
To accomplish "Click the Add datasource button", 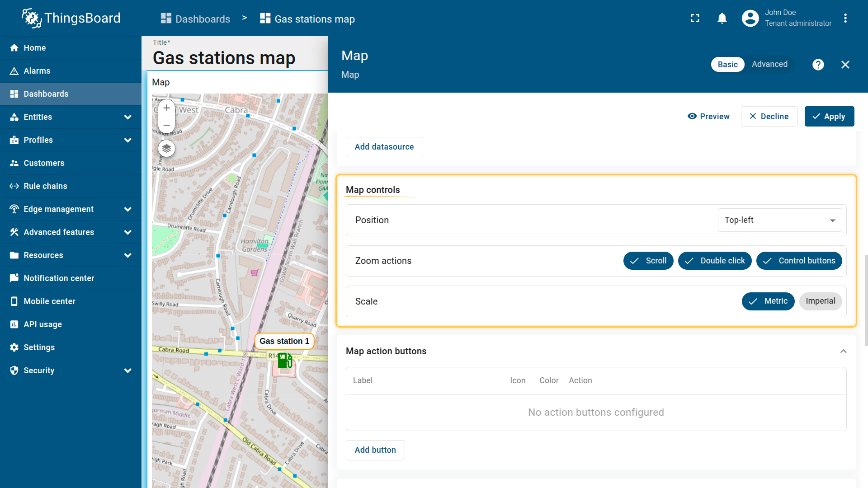I will point(384,147).
